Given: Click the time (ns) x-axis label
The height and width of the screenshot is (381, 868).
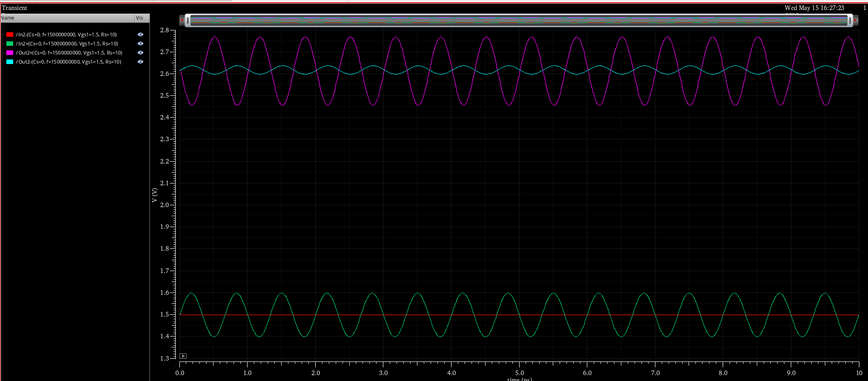Looking at the screenshot, I should (x=520, y=379).
